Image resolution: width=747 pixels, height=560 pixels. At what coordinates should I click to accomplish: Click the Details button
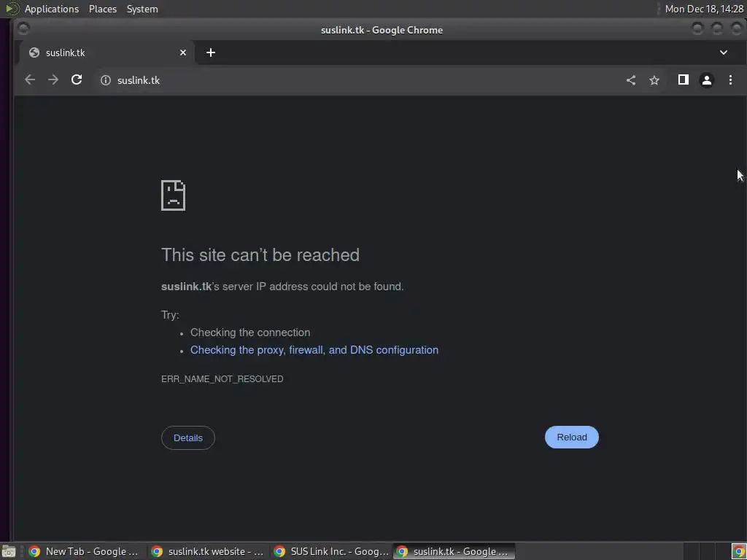click(x=188, y=437)
